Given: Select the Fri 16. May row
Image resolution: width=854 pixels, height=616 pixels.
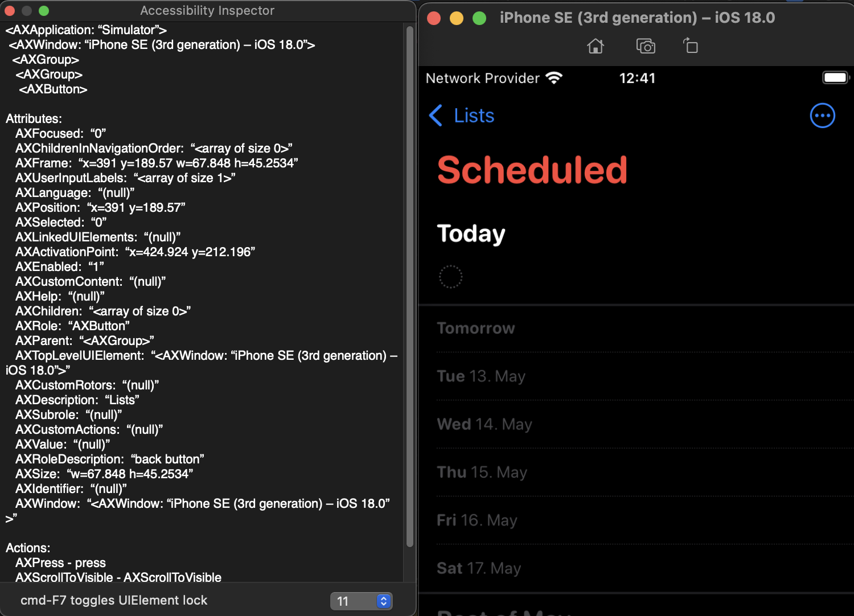Looking at the screenshot, I should point(636,520).
